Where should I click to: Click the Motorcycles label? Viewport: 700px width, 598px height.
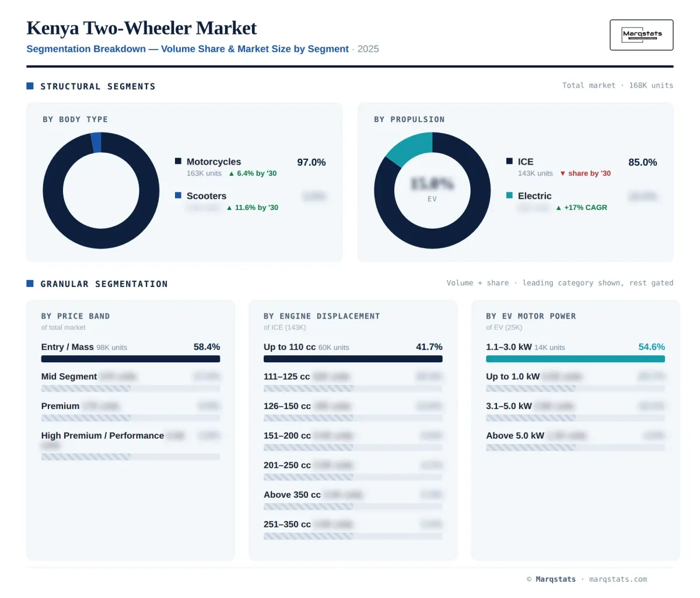(213, 162)
